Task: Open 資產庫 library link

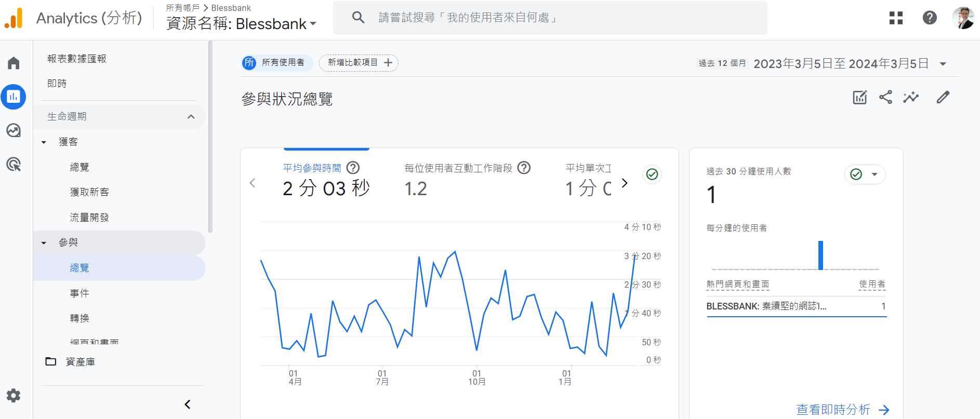Action: (x=80, y=362)
